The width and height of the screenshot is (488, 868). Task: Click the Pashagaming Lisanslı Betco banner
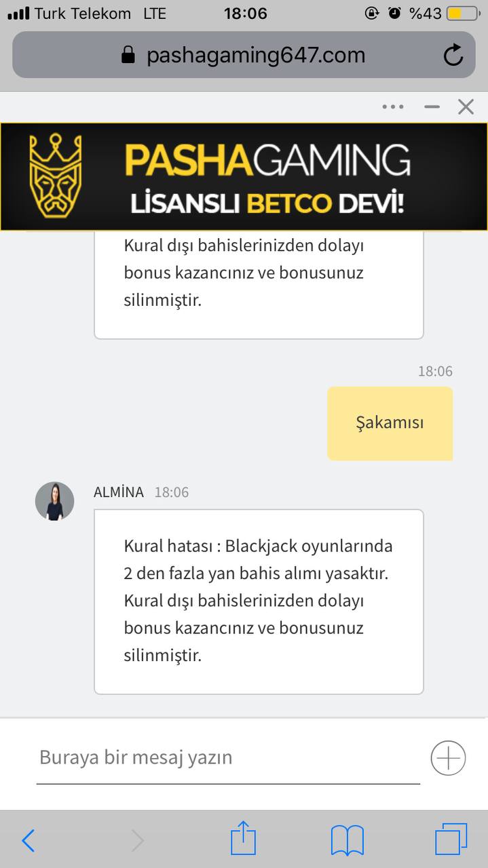coord(244,176)
